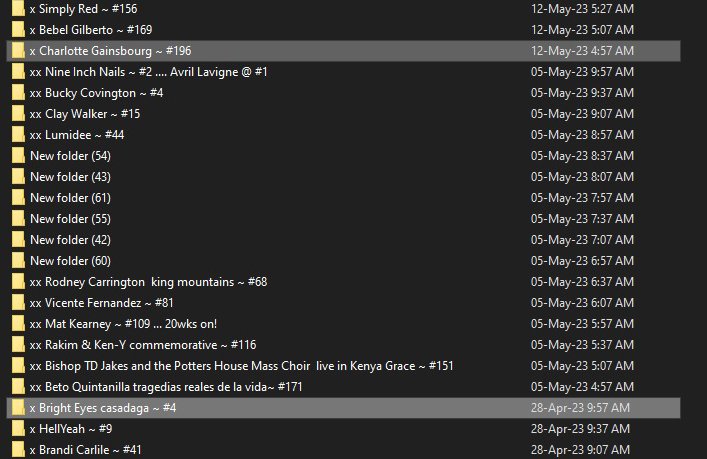Select the 'x Bright Eyes casadaga ~ #4' name
707x459 pixels.
coord(103,408)
